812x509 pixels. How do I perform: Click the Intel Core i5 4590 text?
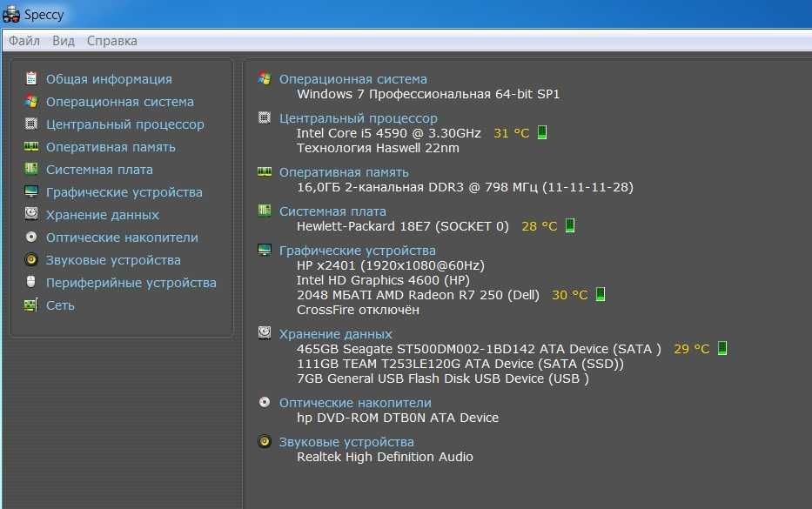388,134
